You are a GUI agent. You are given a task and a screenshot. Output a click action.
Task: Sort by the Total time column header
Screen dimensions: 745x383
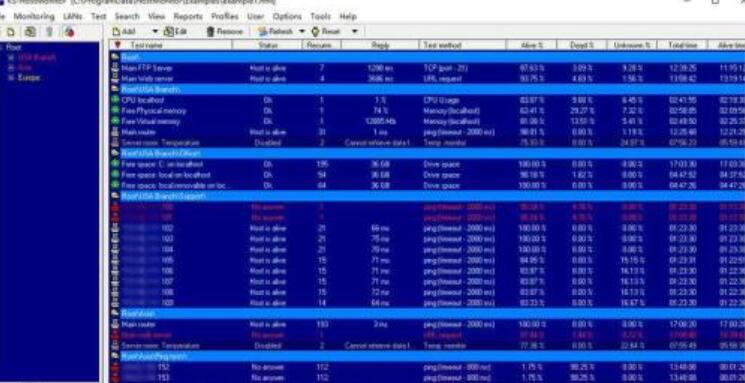tap(682, 45)
